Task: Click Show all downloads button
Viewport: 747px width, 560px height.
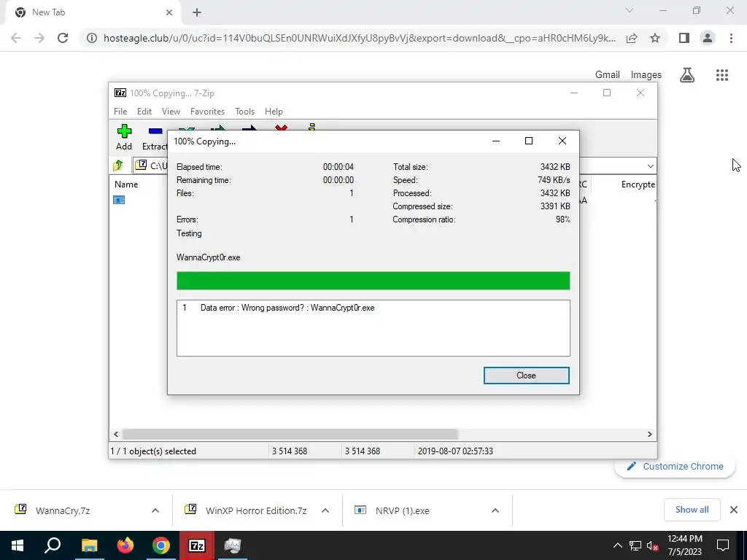Action: [692, 510]
